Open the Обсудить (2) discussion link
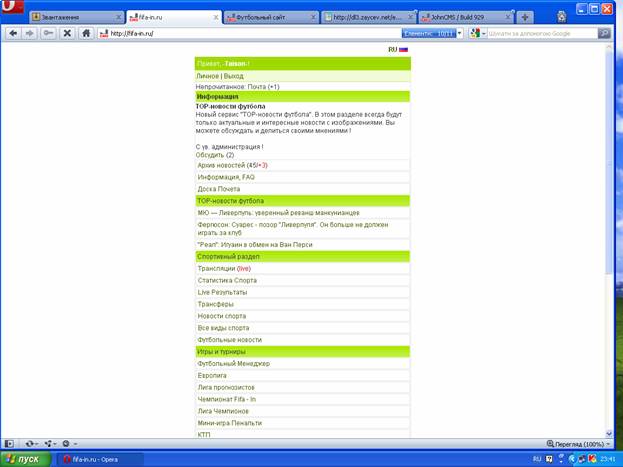 coord(215,155)
